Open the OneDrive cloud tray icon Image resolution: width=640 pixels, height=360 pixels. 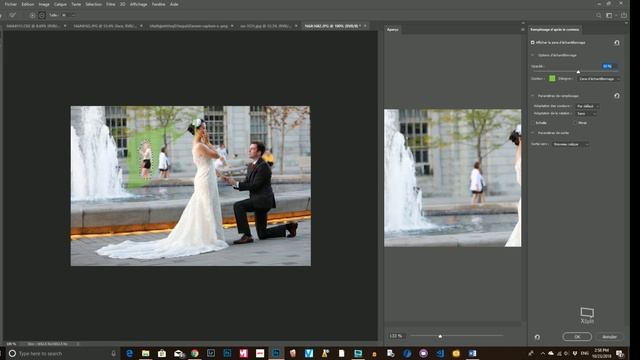click(x=551, y=353)
